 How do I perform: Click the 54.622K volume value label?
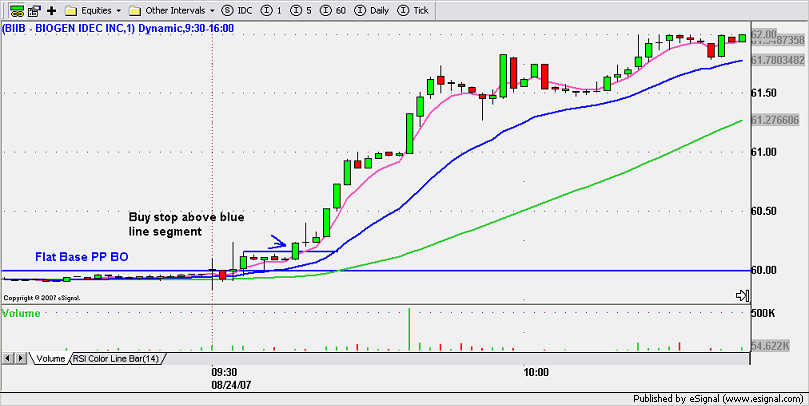770,346
